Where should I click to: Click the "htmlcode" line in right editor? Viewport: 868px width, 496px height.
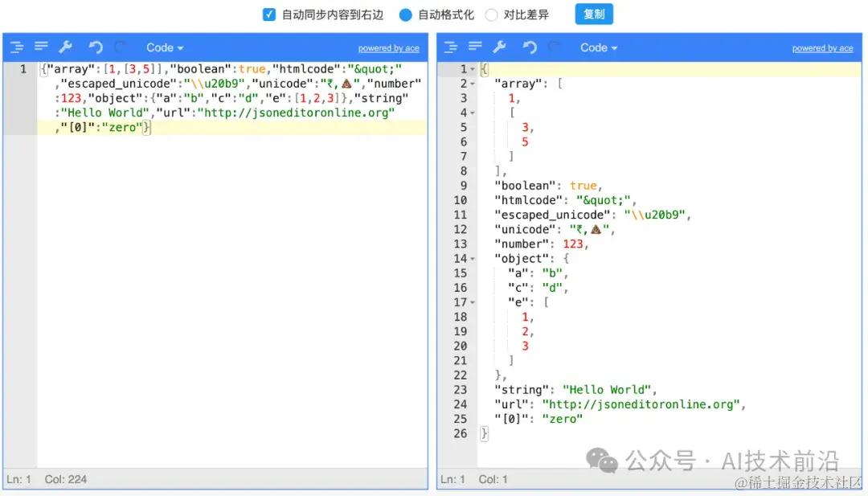point(565,200)
